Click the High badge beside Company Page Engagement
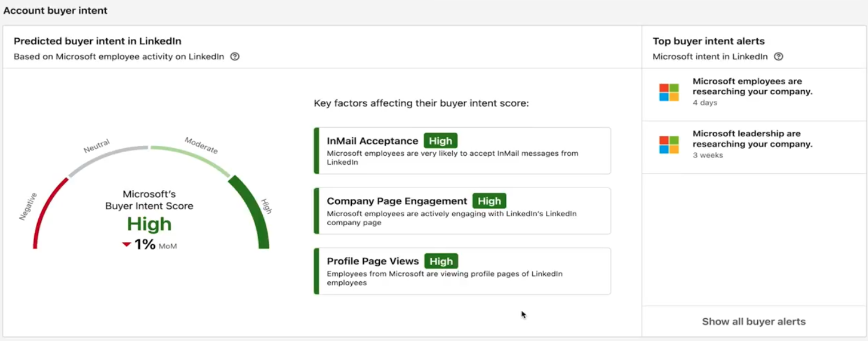This screenshot has width=868, height=341. 489,201
